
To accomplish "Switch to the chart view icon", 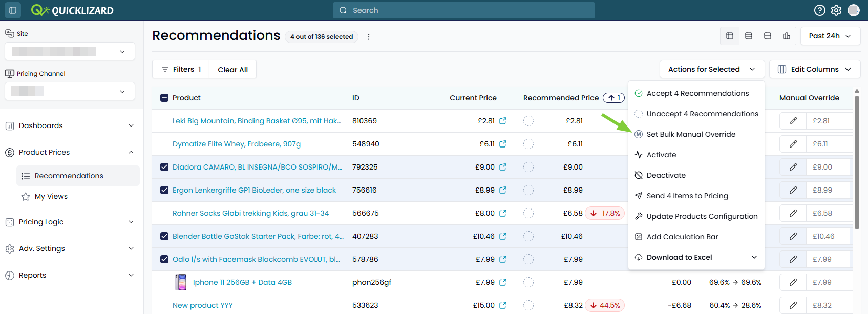I will [787, 36].
